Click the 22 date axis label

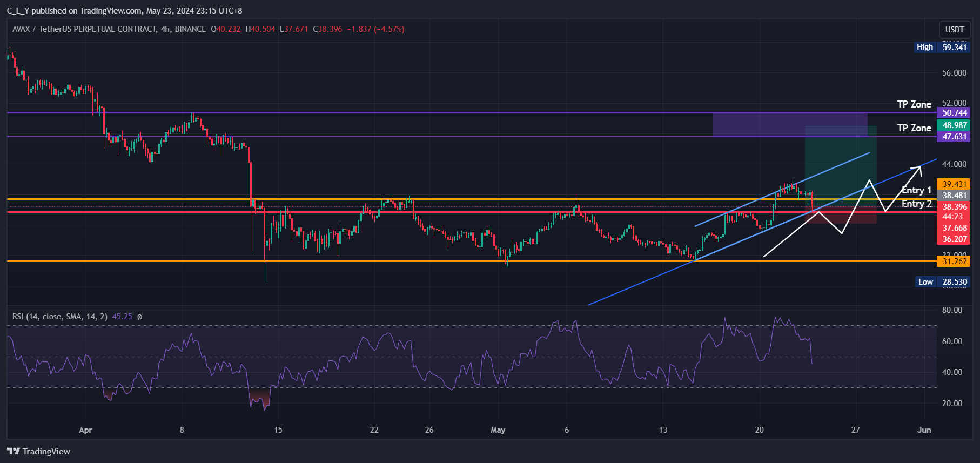(374, 430)
